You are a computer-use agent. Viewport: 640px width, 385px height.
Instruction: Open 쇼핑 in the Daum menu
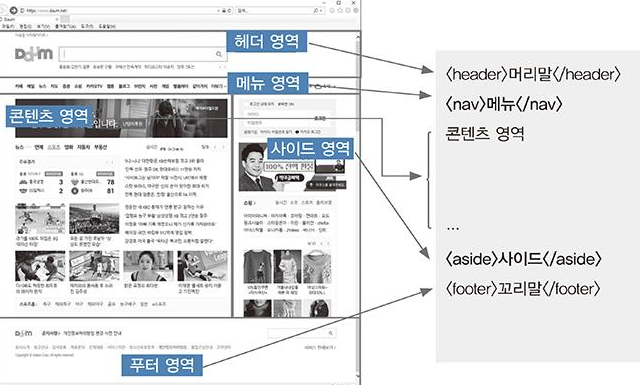pyautogui.click(x=78, y=86)
